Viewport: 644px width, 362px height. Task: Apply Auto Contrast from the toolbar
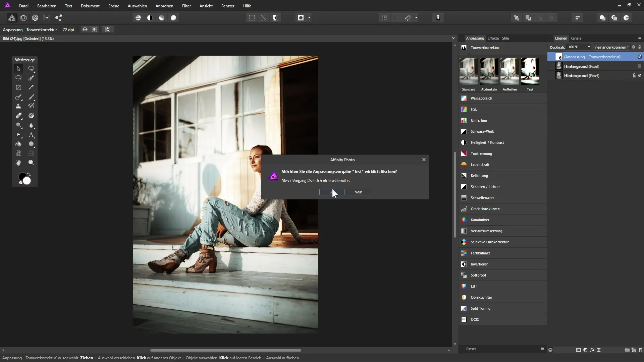(x=150, y=18)
